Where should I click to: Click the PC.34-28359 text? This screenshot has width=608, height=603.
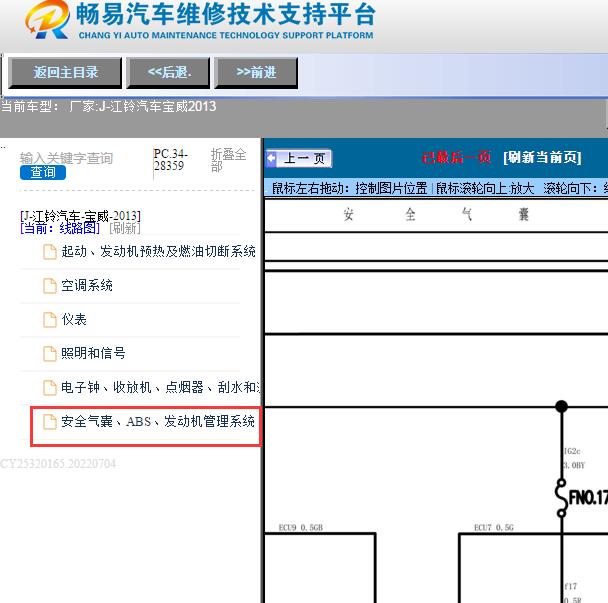[170, 160]
